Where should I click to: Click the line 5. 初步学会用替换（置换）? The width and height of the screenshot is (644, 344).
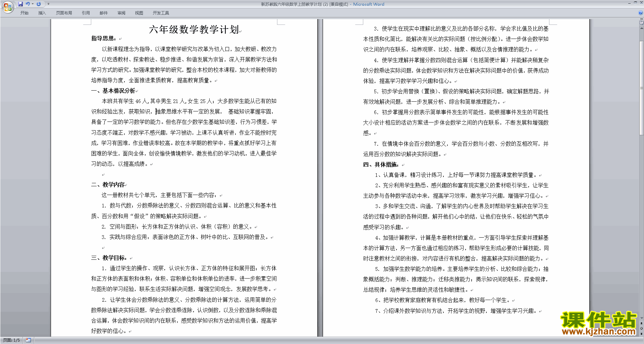[x=461, y=92]
